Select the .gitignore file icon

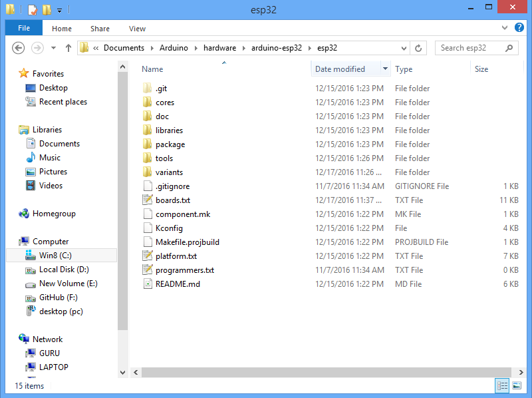click(x=148, y=186)
